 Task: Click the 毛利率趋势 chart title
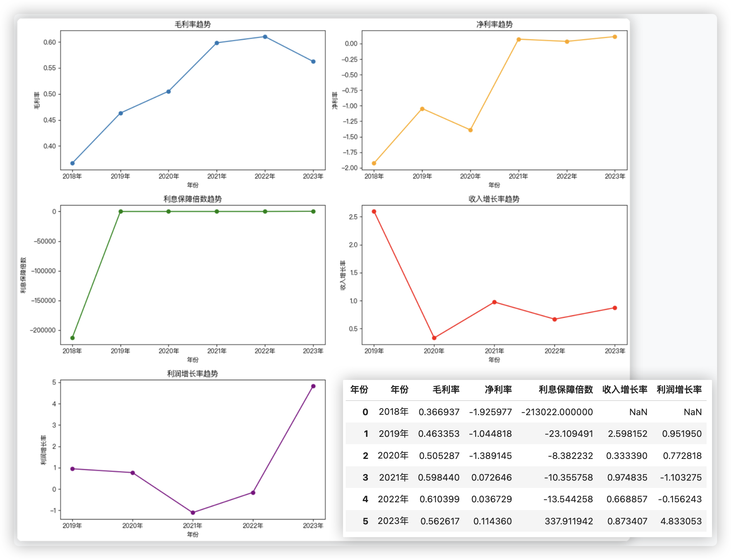point(193,24)
